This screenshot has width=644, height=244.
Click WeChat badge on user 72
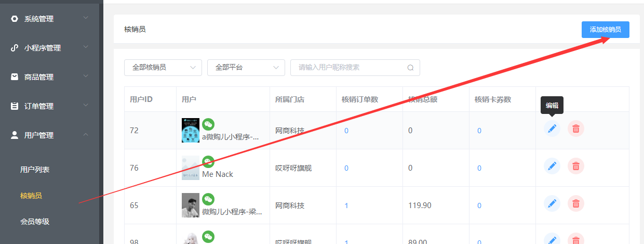tap(208, 124)
